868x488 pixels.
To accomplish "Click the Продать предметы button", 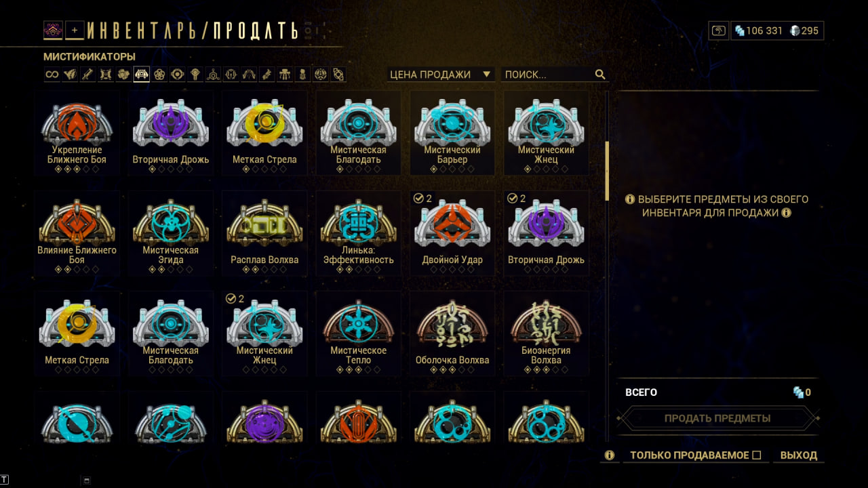I will coord(717,418).
